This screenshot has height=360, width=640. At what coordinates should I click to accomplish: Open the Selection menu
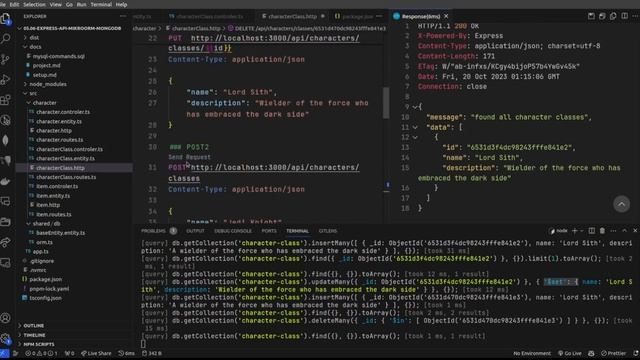tap(34, 4)
